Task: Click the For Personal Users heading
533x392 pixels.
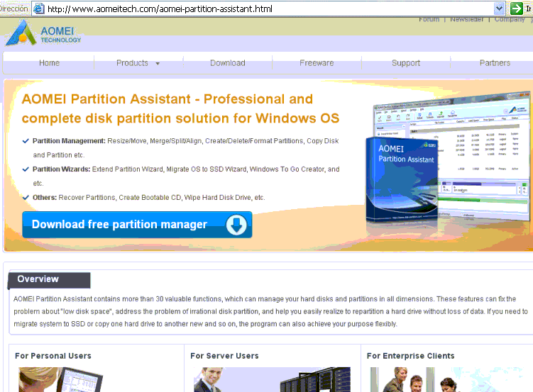Action: tap(53, 356)
